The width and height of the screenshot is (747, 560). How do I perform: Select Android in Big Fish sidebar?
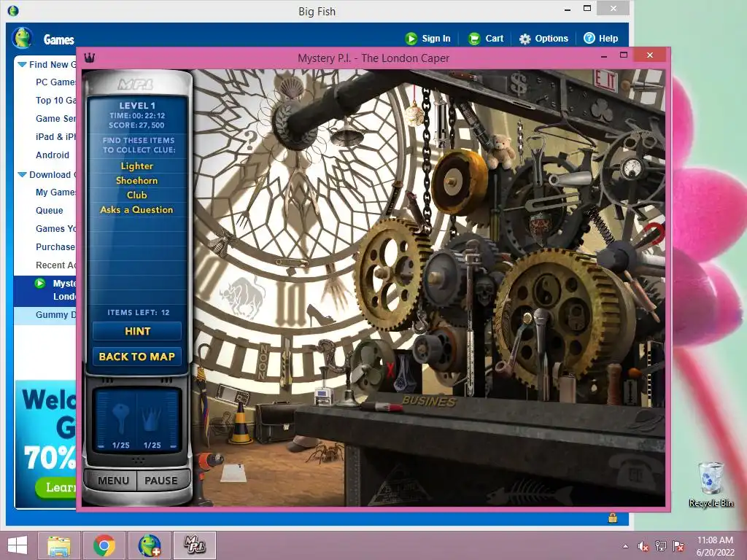click(x=53, y=155)
